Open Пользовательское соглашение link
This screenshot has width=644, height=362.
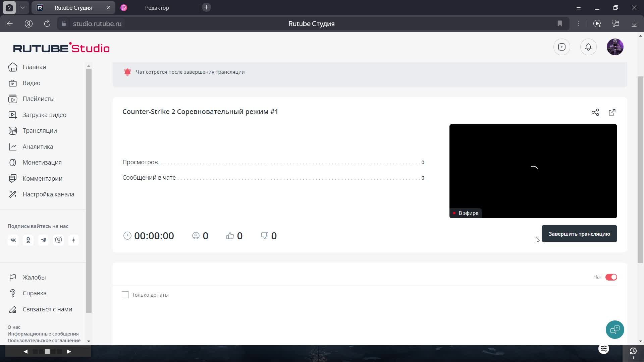click(44, 341)
